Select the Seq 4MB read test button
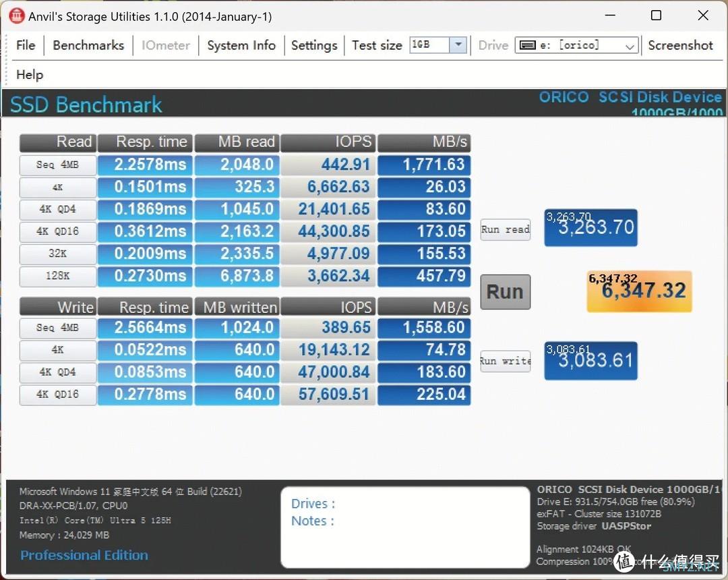This screenshot has height=580, width=728. tap(57, 165)
